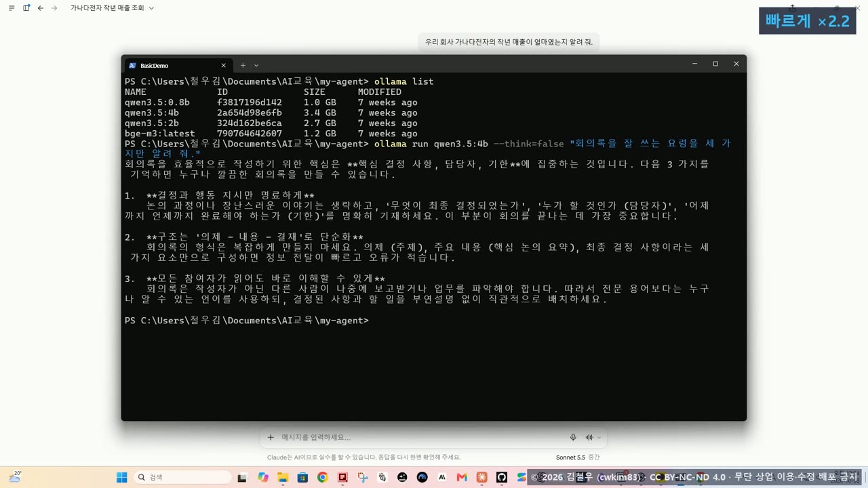The width and height of the screenshot is (868, 488).
Task: Open the orange Claude app taskbar icon
Action: pyautogui.click(x=481, y=477)
